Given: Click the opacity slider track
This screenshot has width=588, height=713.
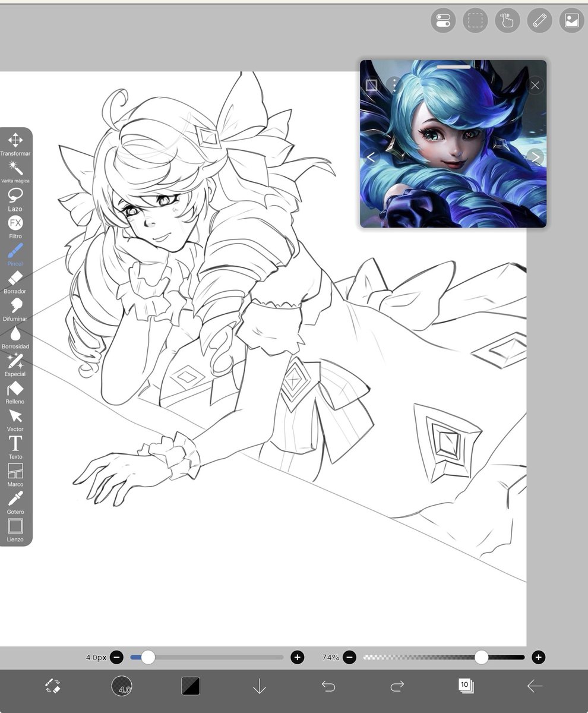Looking at the screenshot, I should pos(444,657).
